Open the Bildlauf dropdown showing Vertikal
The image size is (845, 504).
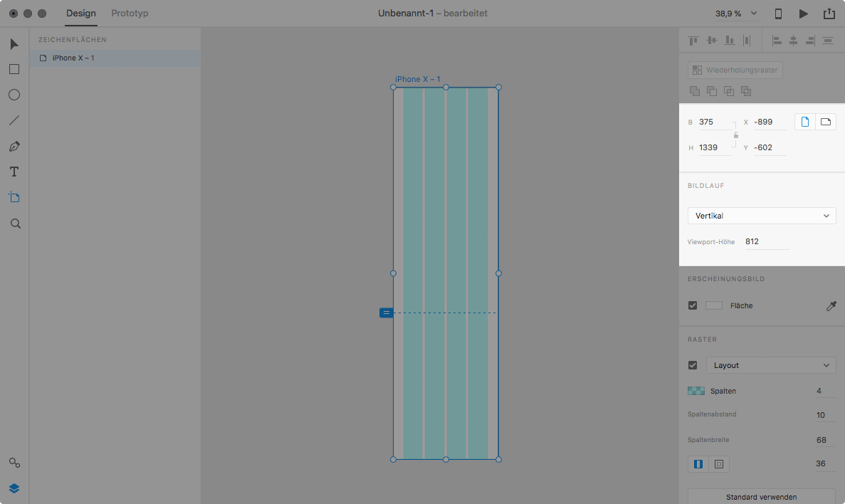[x=761, y=215]
